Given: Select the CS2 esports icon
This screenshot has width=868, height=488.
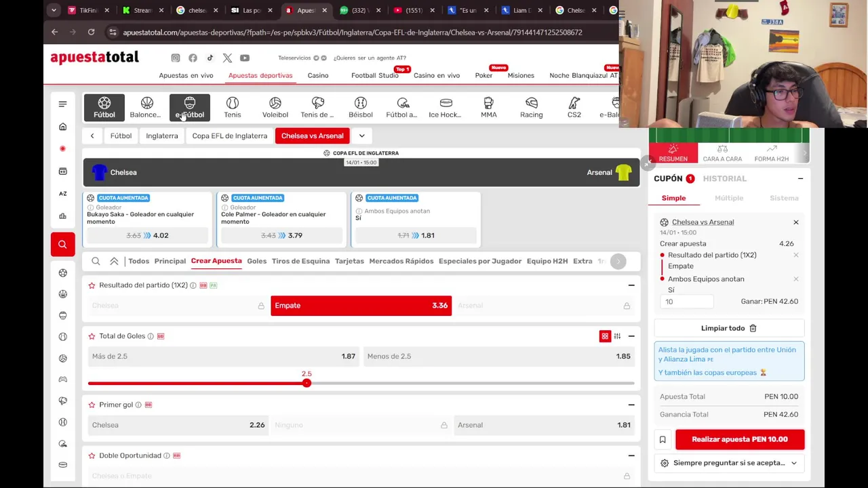Looking at the screenshot, I should [574, 107].
